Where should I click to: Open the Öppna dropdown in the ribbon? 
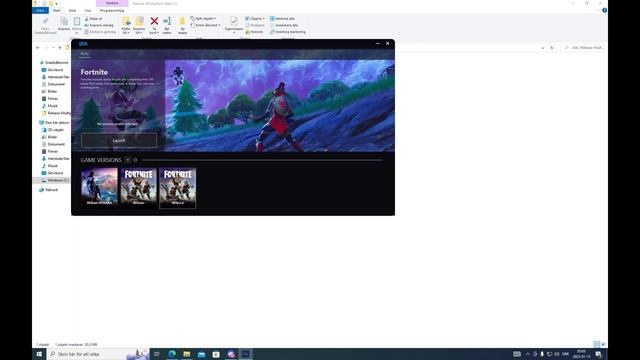click(255, 19)
